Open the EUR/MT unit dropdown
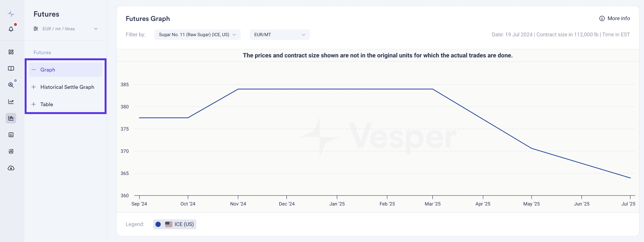 click(x=280, y=34)
